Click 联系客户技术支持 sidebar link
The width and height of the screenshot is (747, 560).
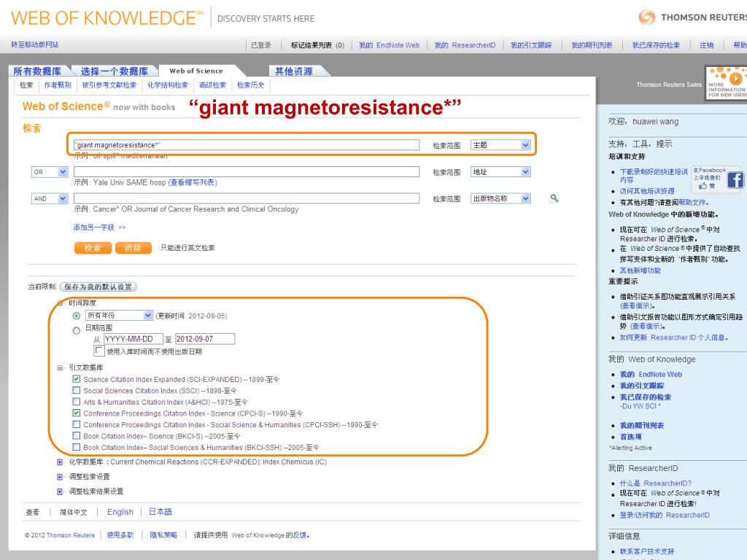click(x=647, y=551)
